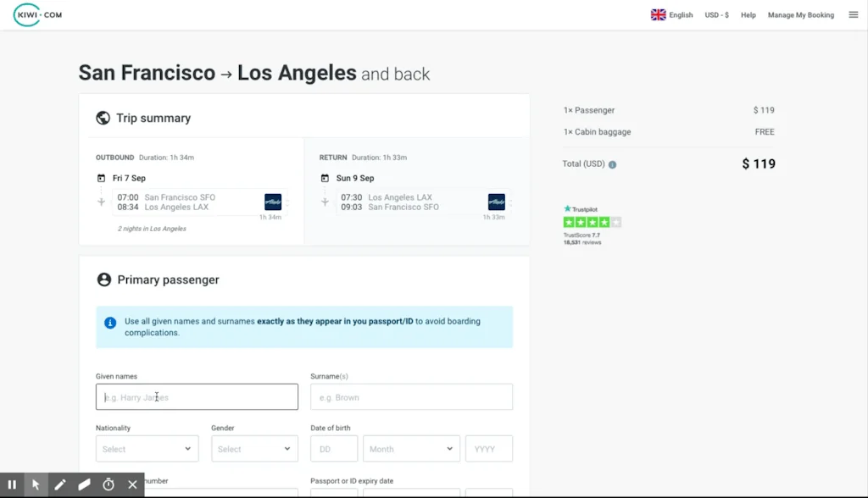Click the stopwatch icon in the bottom toolbar

coord(108,484)
